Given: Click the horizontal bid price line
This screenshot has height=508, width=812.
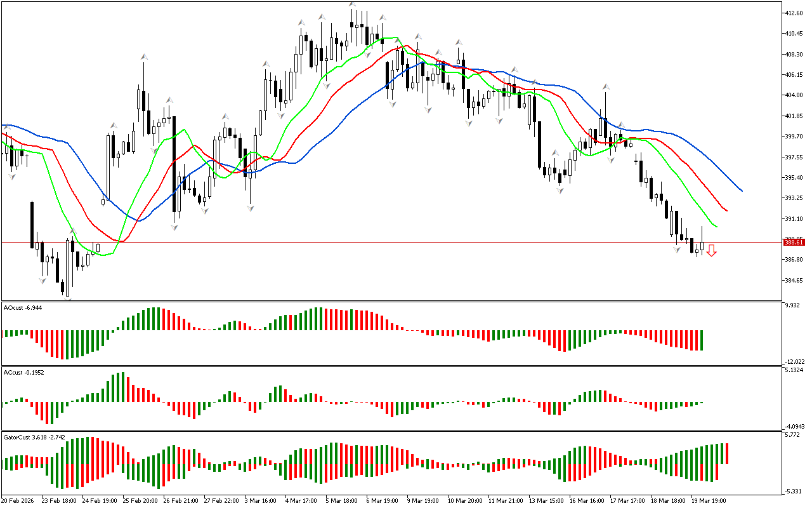Looking at the screenshot, I should click(381, 242).
